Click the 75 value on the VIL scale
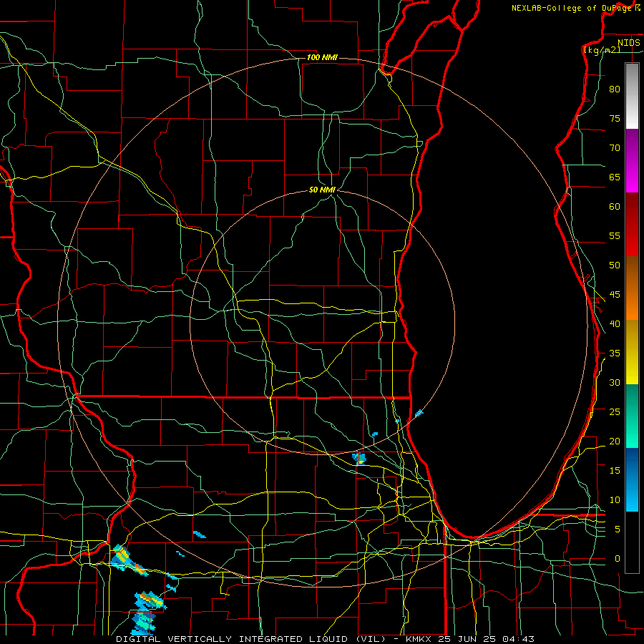The height and width of the screenshot is (644, 644). pos(615,119)
